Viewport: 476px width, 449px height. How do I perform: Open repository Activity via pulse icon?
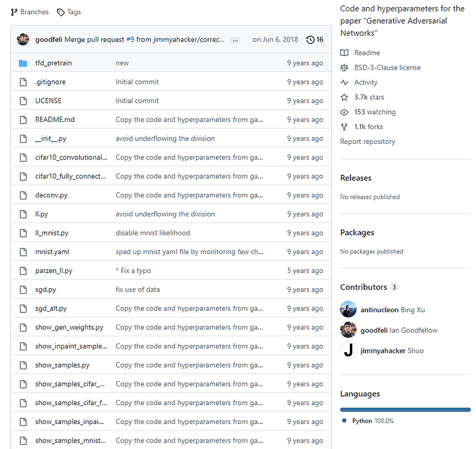[343, 82]
